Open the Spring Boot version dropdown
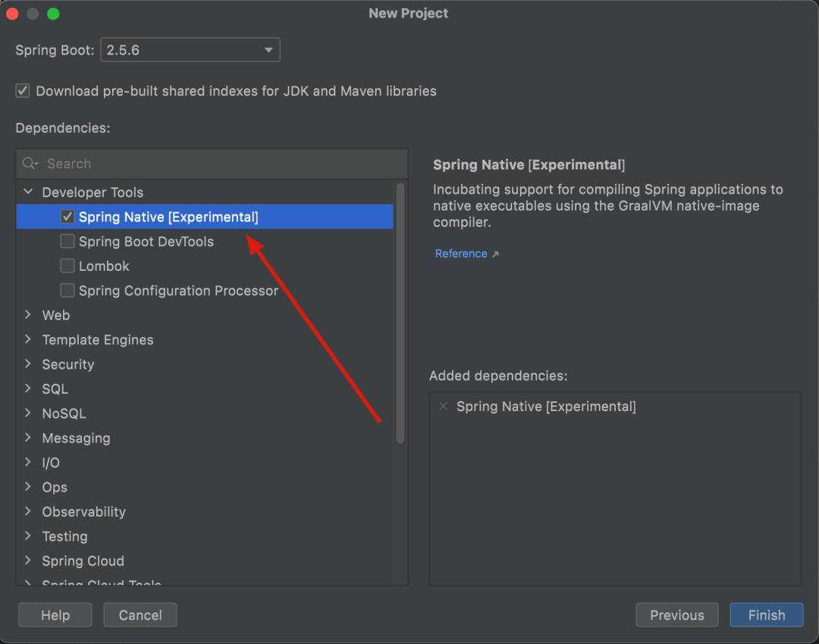 click(190, 50)
